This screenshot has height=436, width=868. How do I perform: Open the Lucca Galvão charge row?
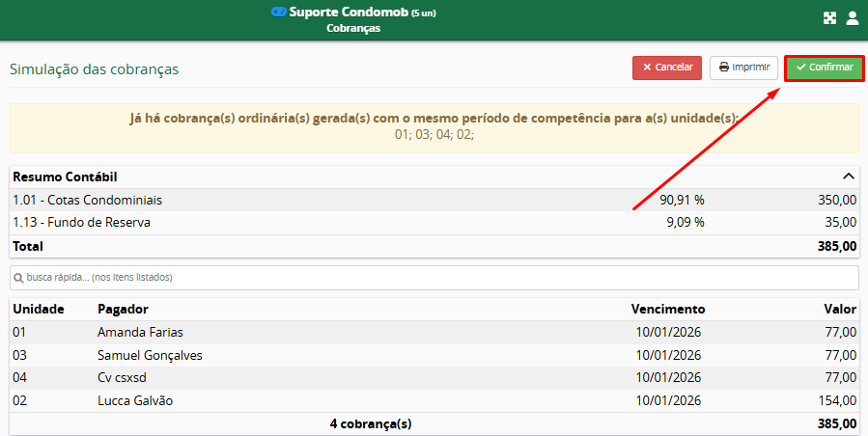tap(135, 400)
